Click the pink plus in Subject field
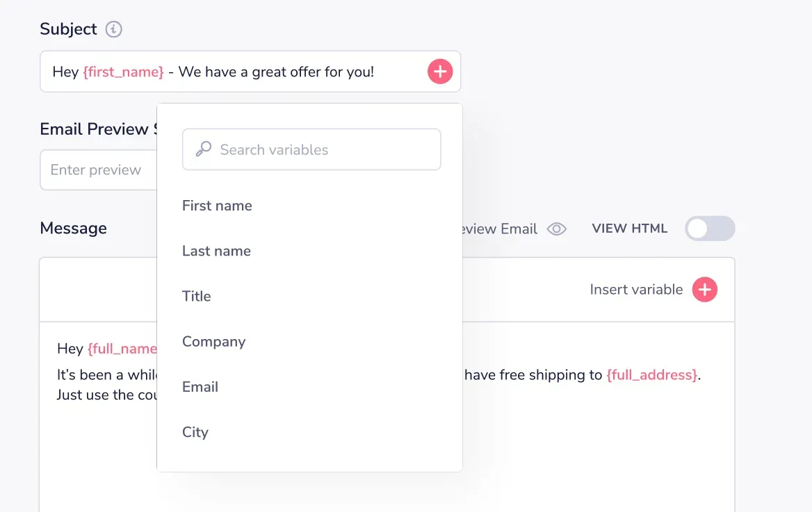The image size is (812, 512). click(x=440, y=71)
